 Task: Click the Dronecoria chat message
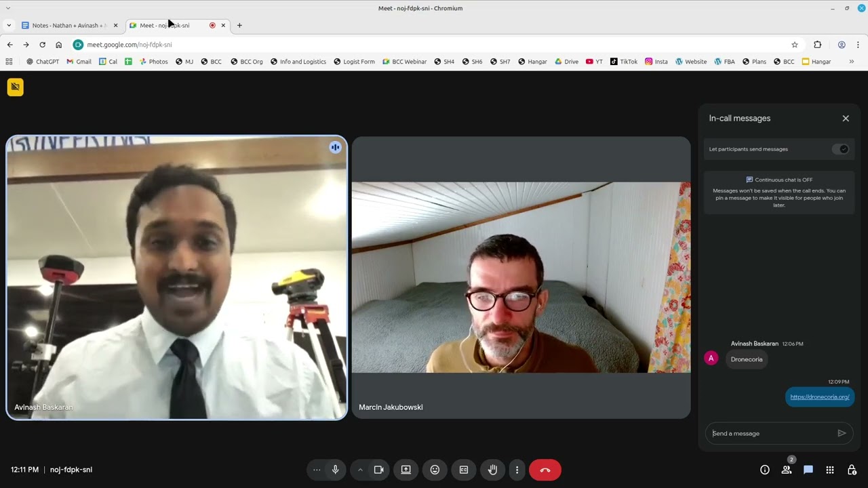[747, 359]
